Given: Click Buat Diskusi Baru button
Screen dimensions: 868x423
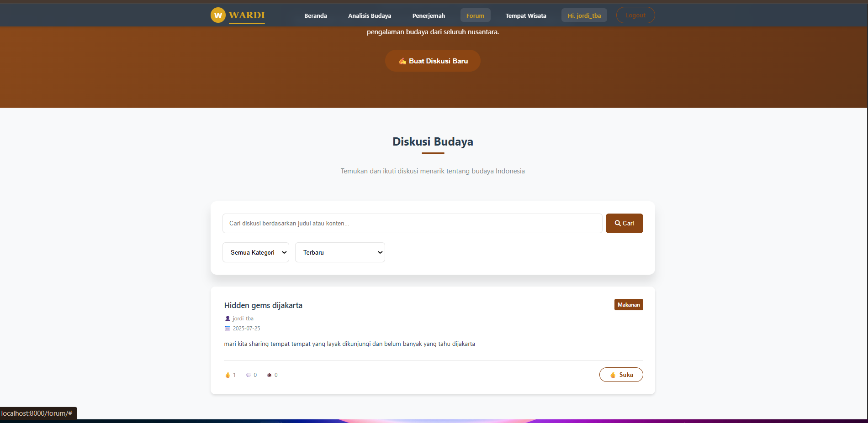Looking at the screenshot, I should [433, 61].
